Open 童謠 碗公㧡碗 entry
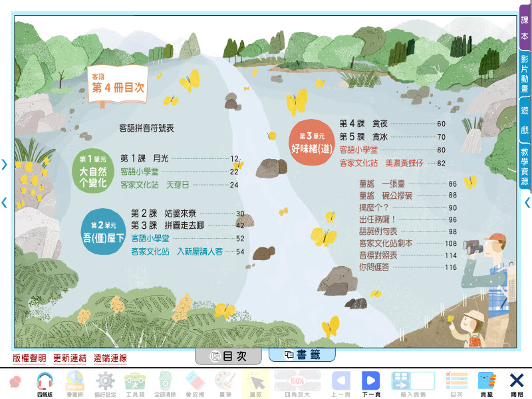The image size is (532, 399). (408, 196)
